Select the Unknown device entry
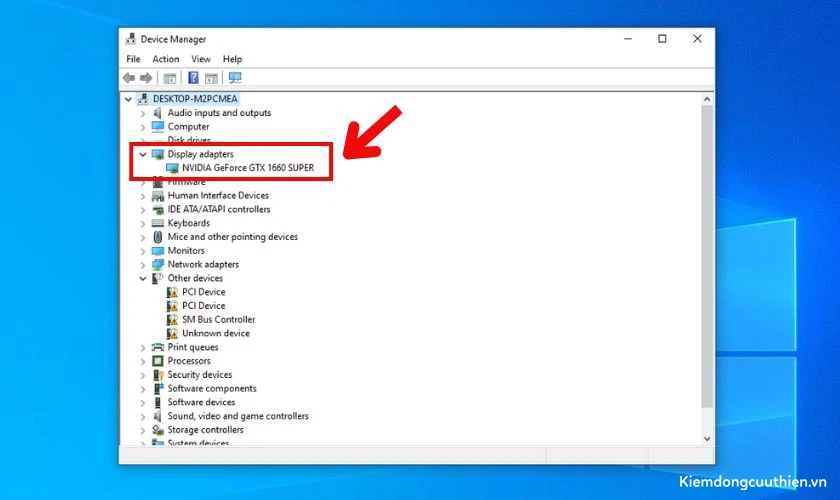 click(x=216, y=333)
